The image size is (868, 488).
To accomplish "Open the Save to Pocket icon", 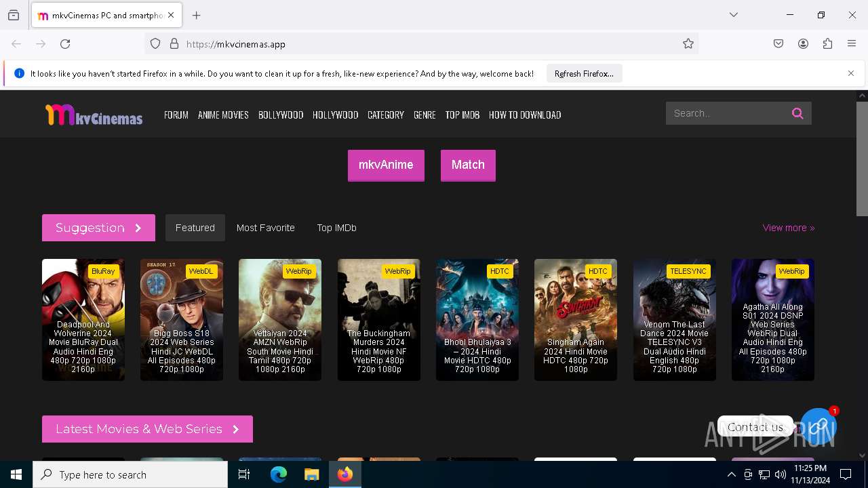I will point(778,44).
